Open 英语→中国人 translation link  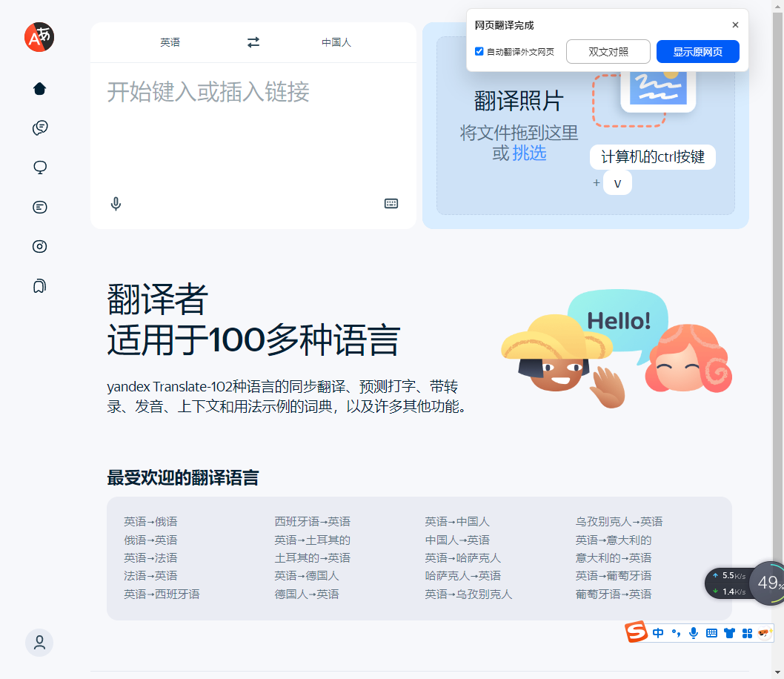(457, 522)
